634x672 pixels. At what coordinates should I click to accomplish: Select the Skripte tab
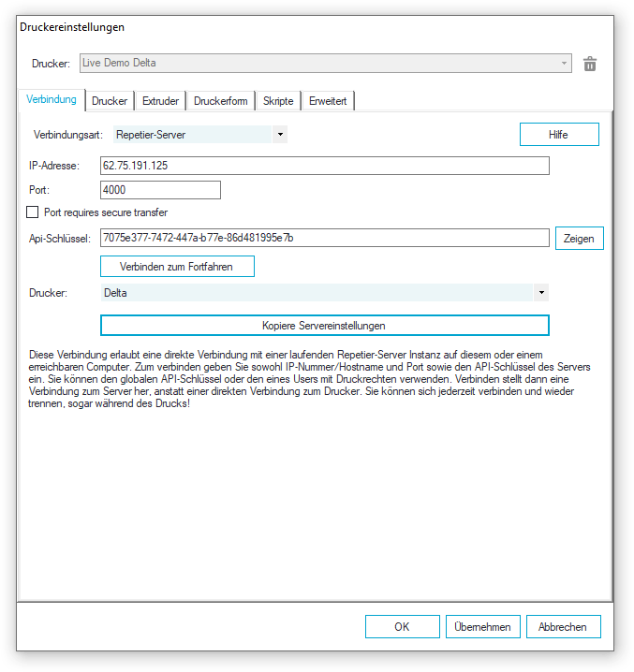point(278,101)
